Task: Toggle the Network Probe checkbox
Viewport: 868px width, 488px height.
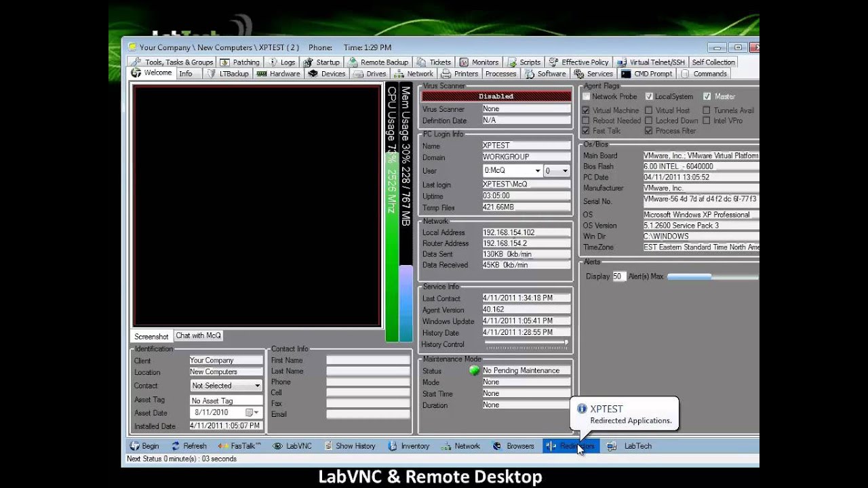Action: coord(587,97)
